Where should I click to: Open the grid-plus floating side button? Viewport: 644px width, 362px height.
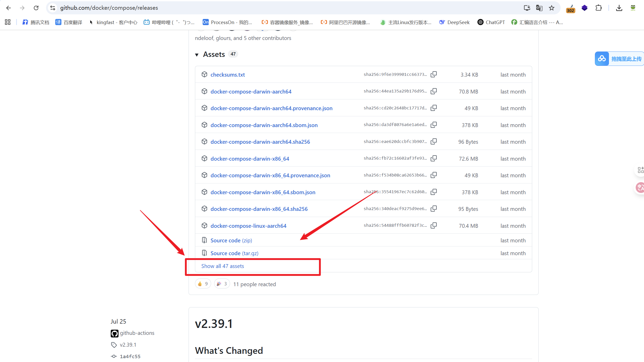click(x=640, y=170)
